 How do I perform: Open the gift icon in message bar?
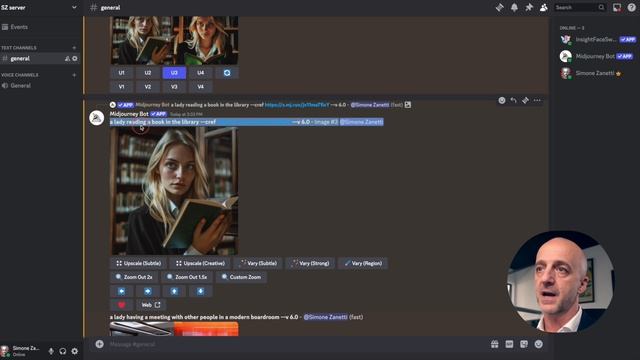coord(495,344)
